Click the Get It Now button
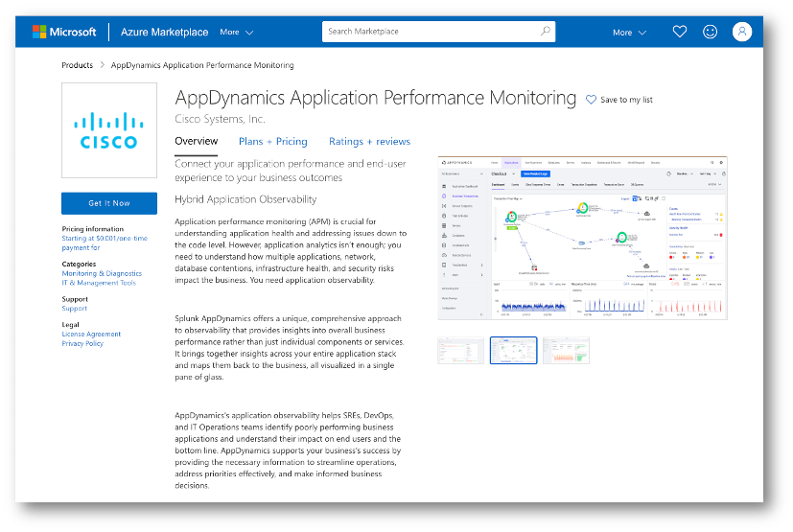The height and width of the screenshot is (532, 793). pos(109,203)
